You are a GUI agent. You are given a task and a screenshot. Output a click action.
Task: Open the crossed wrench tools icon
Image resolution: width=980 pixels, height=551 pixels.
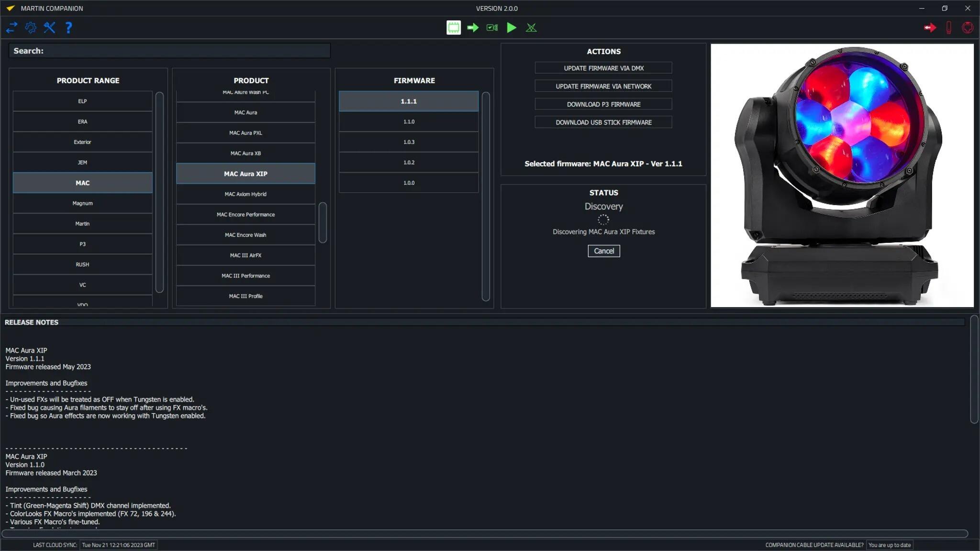(x=49, y=28)
